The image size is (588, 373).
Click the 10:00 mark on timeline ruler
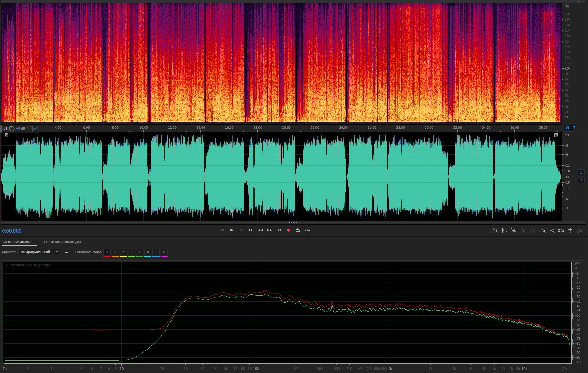click(144, 127)
